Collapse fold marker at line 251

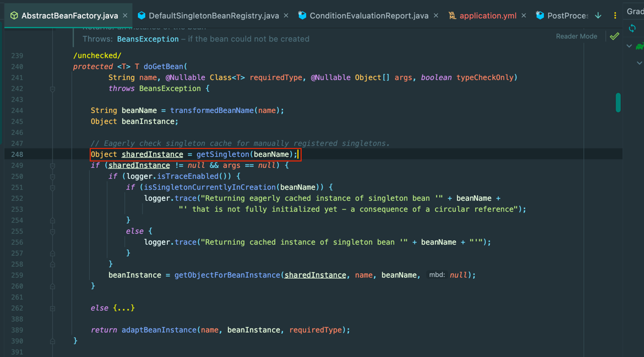pyautogui.click(x=52, y=188)
